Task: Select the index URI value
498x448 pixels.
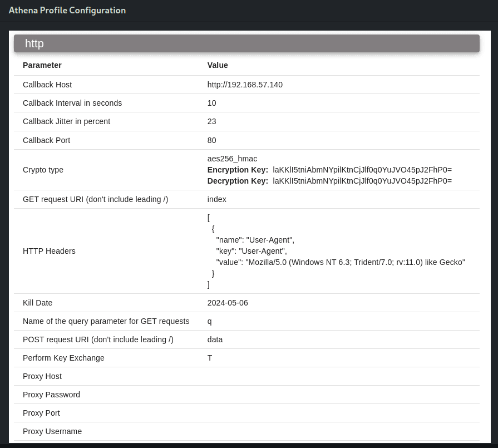Action: 217,199
